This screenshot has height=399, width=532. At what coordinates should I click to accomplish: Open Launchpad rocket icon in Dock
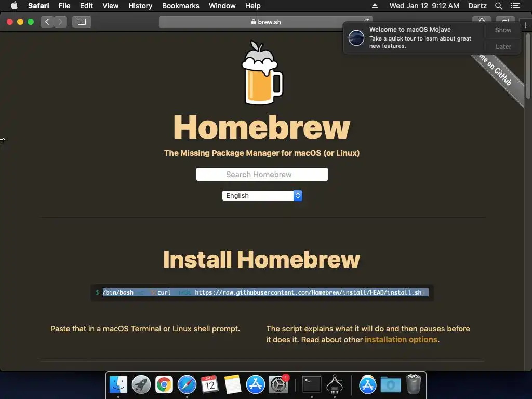tap(141, 384)
